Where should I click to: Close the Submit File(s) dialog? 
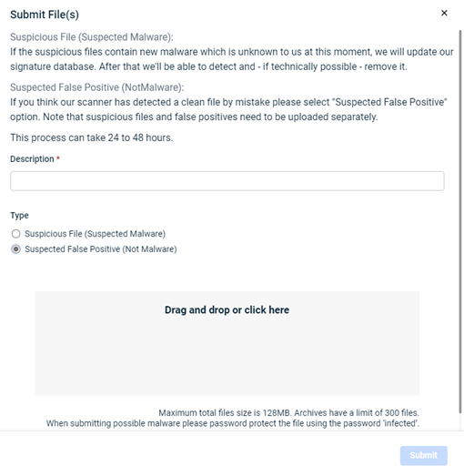click(444, 13)
